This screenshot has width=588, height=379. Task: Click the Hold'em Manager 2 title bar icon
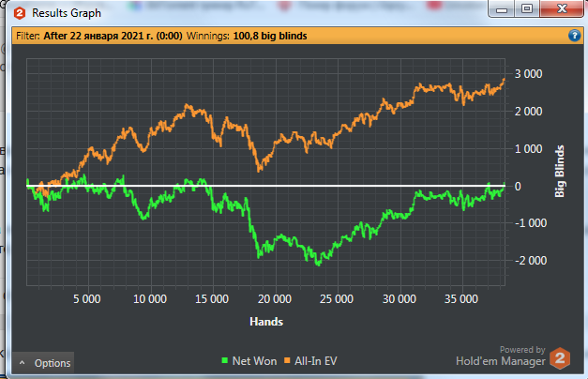pyautogui.click(x=20, y=13)
